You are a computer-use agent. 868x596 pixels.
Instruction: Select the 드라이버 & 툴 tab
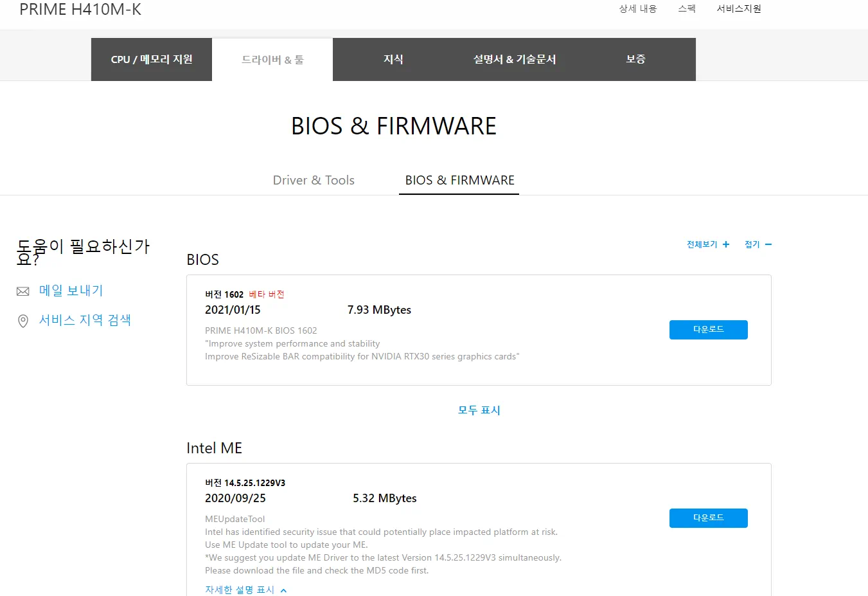[272, 60]
